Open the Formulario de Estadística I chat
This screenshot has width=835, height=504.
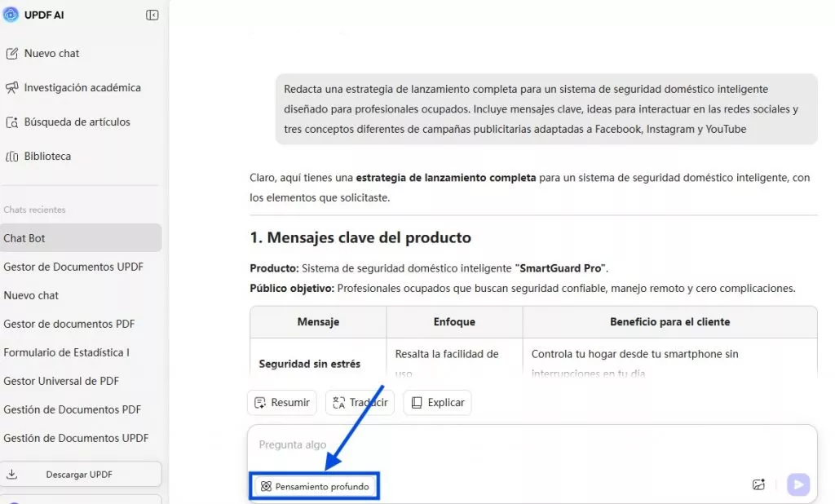pyautogui.click(x=67, y=352)
